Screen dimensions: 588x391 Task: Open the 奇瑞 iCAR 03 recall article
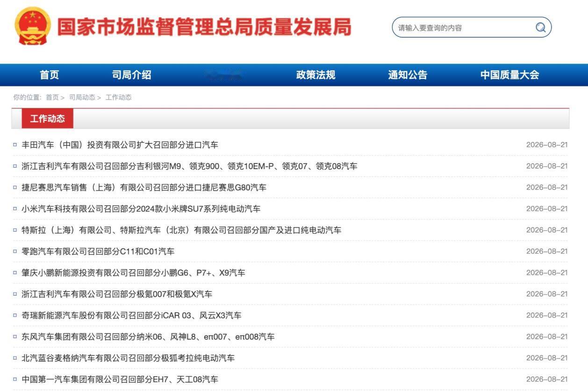coord(131,315)
